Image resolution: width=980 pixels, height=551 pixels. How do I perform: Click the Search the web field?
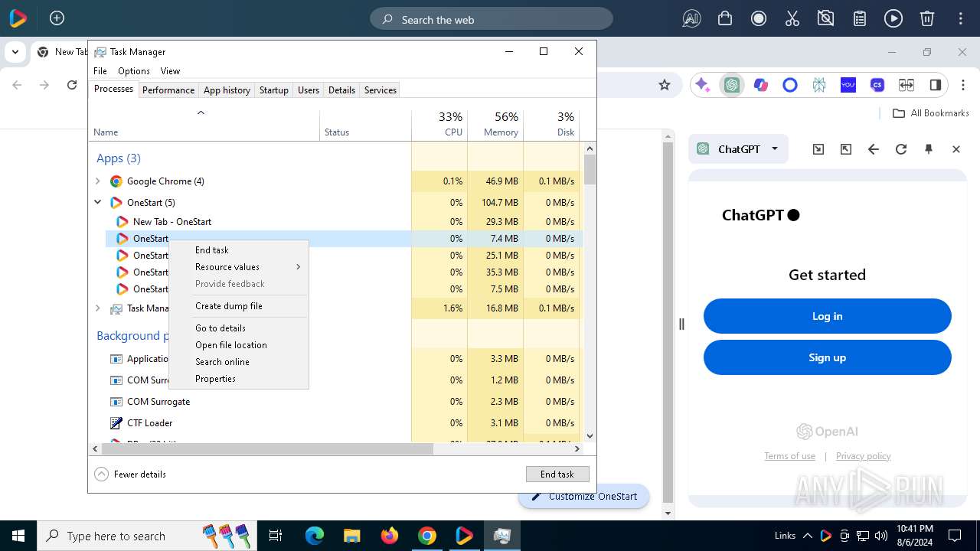492,19
